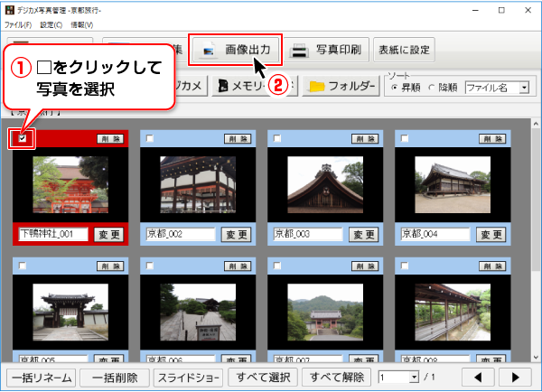Open the 情報(V) menu
This screenshot has height=392, width=542.
click(x=82, y=25)
